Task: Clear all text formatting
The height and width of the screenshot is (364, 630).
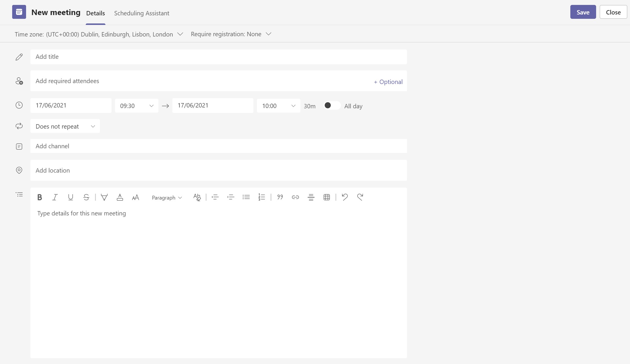Action: point(197,197)
